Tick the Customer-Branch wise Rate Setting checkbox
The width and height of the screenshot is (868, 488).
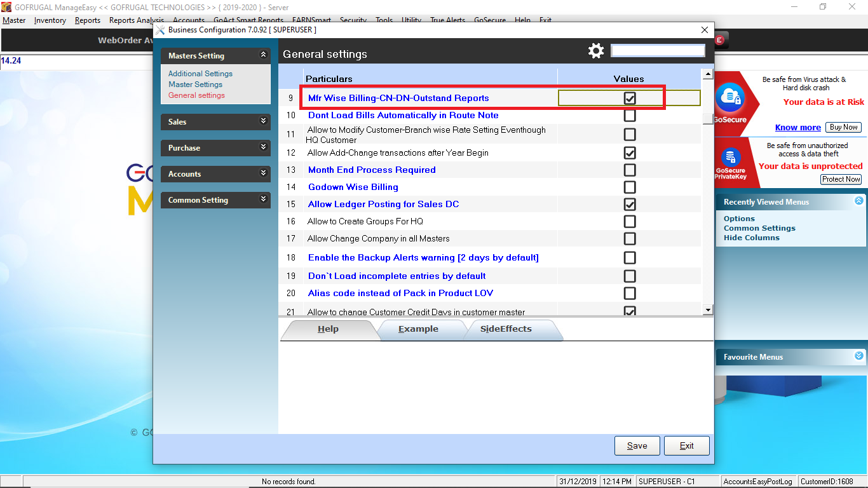click(x=630, y=135)
